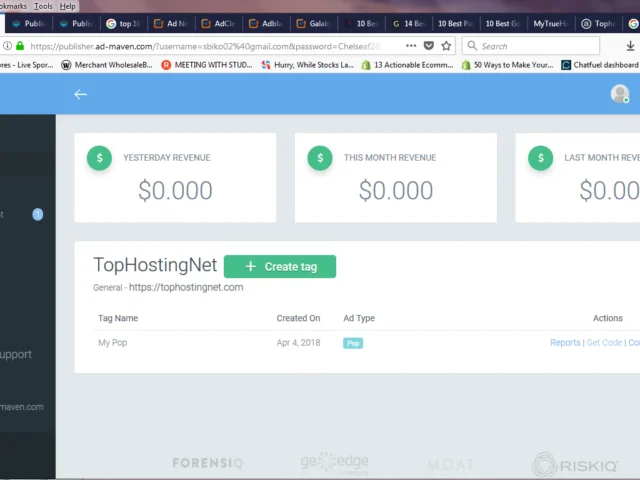Open the tophostingnet.com site link
The height and width of the screenshot is (480, 640).
(x=186, y=287)
